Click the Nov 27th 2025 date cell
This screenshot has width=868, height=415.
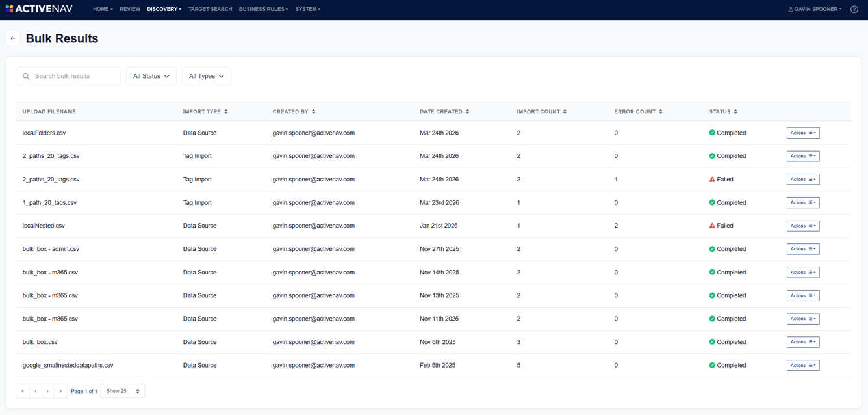coord(439,249)
